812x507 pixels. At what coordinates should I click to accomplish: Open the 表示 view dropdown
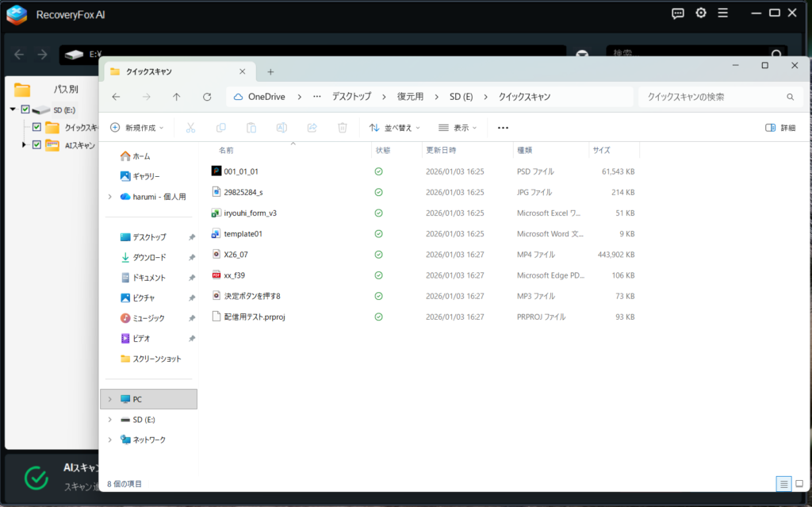(458, 127)
